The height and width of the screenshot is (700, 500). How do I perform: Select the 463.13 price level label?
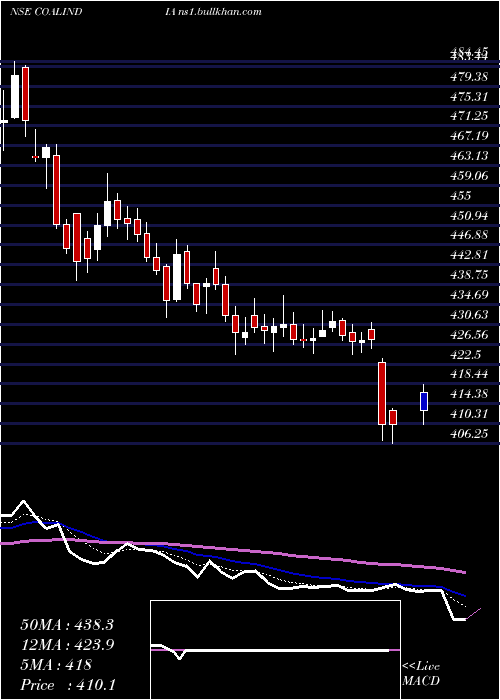point(468,156)
